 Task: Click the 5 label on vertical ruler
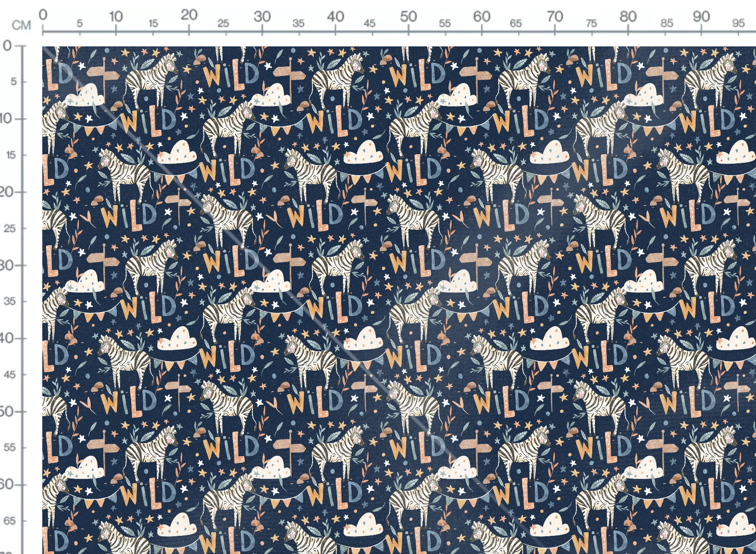point(13,81)
